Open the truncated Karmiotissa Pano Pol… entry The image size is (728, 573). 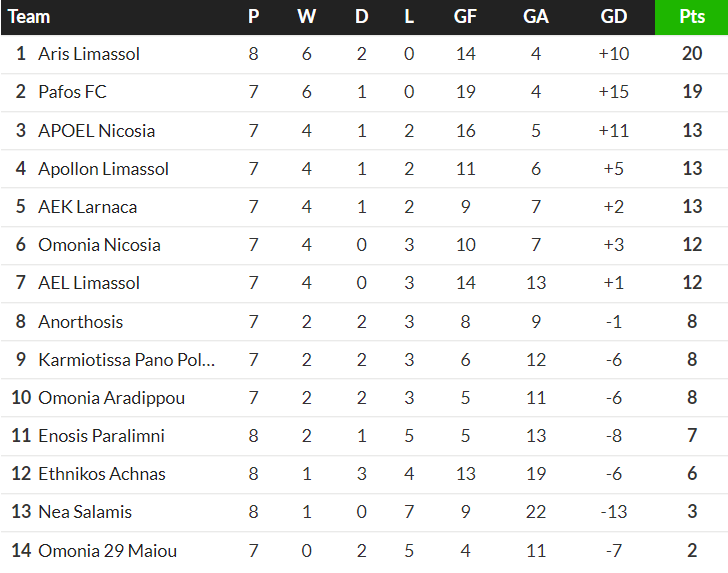126,360
